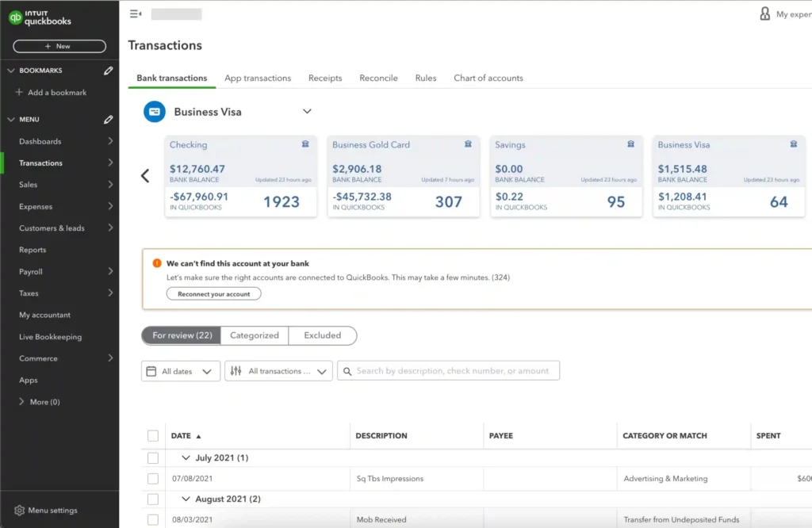Open the My experts profile icon
This screenshot has height=528, width=812.
(x=765, y=13)
